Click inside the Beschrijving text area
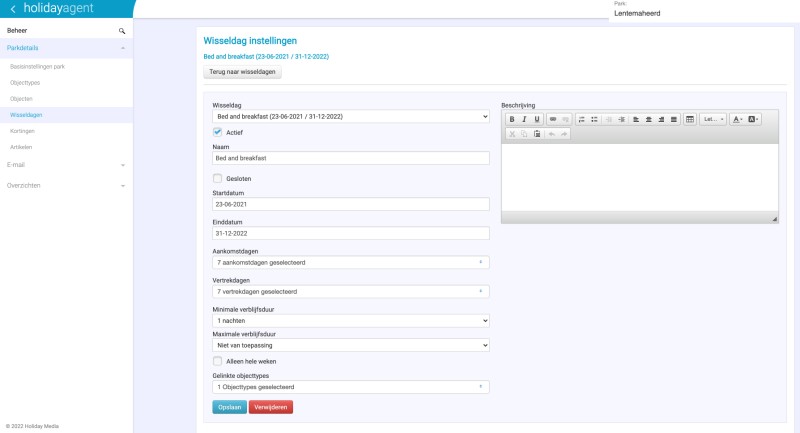The width and height of the screenshot is (800, 433). (x=640, y=177)
